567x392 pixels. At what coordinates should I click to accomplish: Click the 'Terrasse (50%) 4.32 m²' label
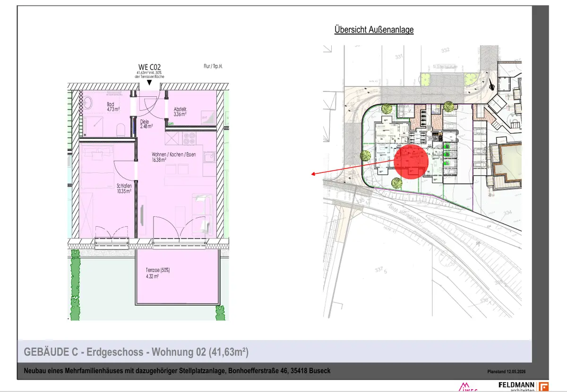pos(158,273)
